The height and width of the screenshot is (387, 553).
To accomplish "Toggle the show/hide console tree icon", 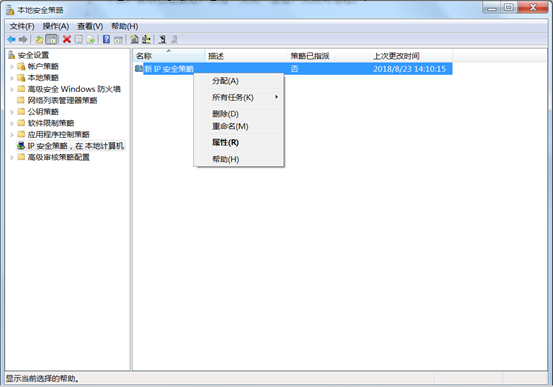I will click(x=51, y=40).
